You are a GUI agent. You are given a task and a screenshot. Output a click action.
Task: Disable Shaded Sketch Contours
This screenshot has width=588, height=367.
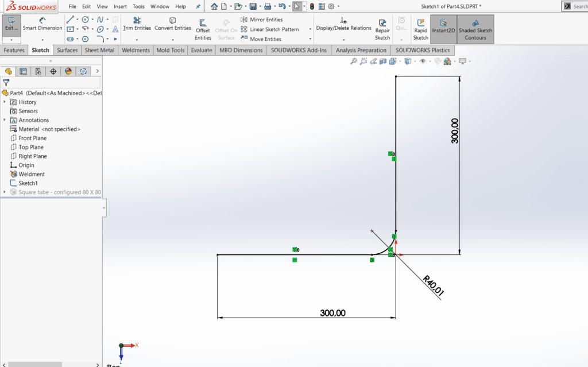(475, 29)
